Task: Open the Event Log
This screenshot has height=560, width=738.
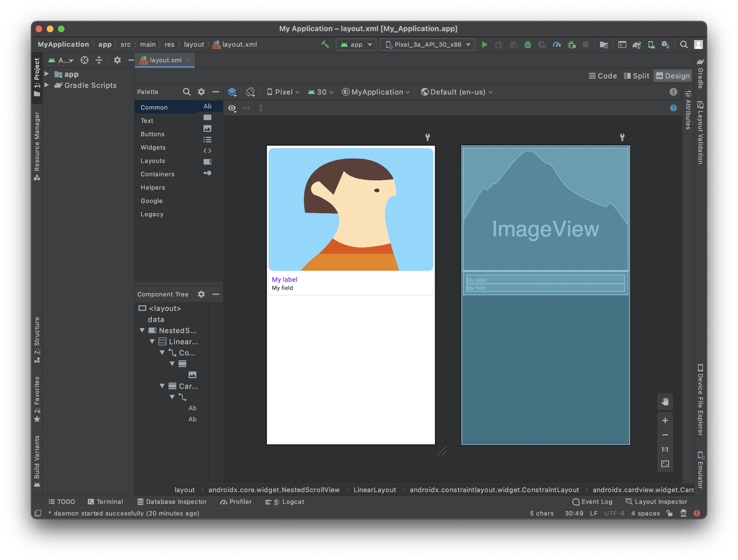Action: (x=592, y=501)
